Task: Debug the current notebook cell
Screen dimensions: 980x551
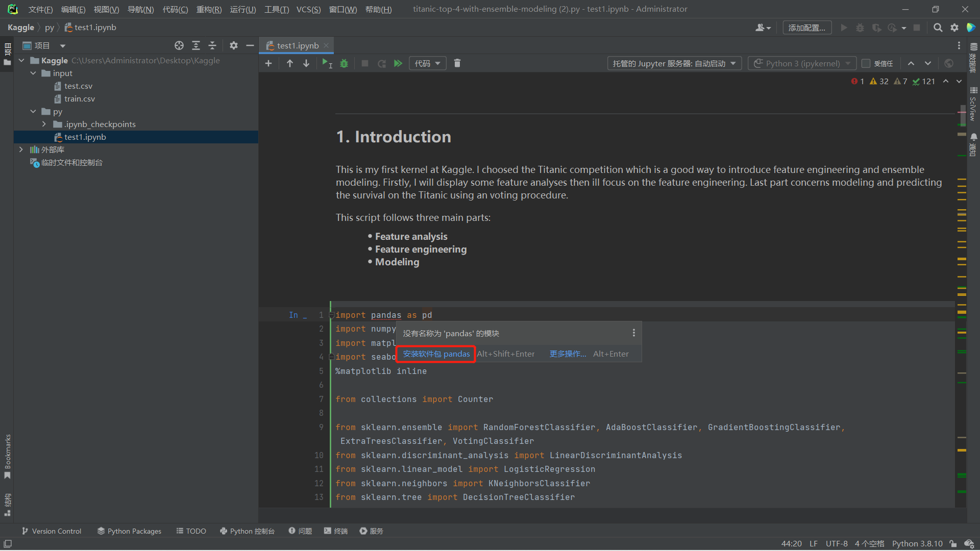Action: 344,63
